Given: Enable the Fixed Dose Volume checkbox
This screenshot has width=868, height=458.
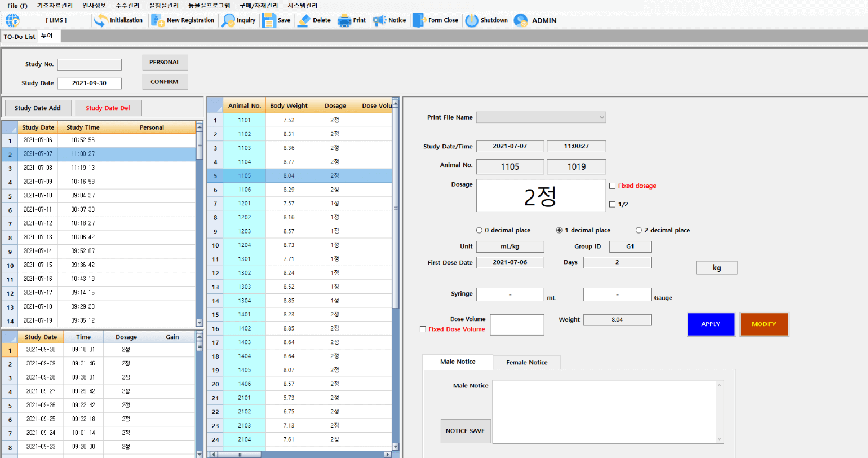Looking at the screenshot, I should [x=423, y=329].
